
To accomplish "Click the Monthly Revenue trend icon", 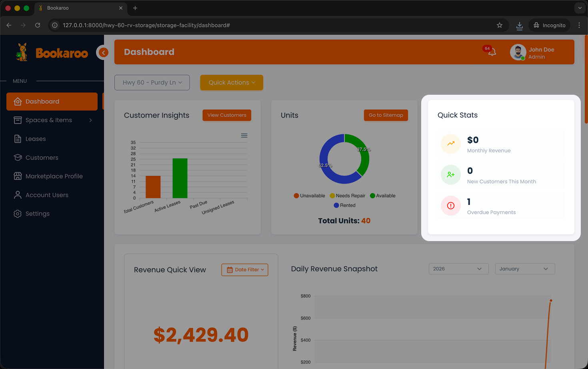I will pos(451,144).
